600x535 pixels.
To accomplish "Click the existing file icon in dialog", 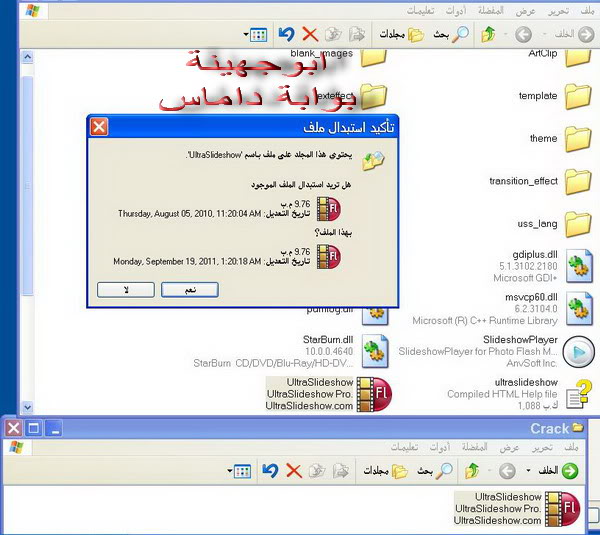I will [x=329, y=209].
